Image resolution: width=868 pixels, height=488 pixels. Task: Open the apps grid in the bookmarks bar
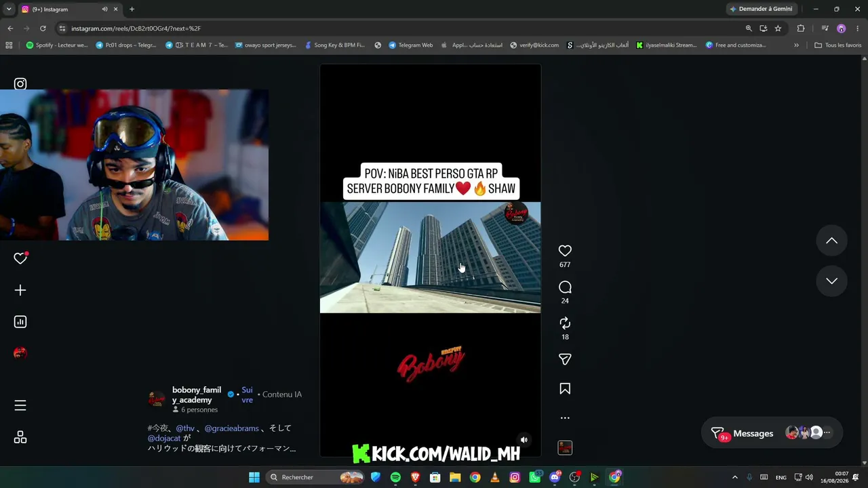9,45
